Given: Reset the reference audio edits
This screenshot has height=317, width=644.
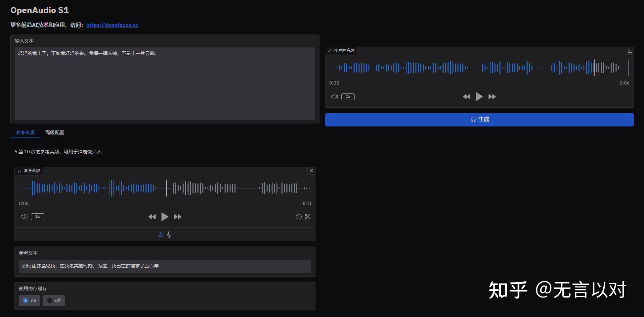Looking at the screenshot, I should (x=298, y=217).
